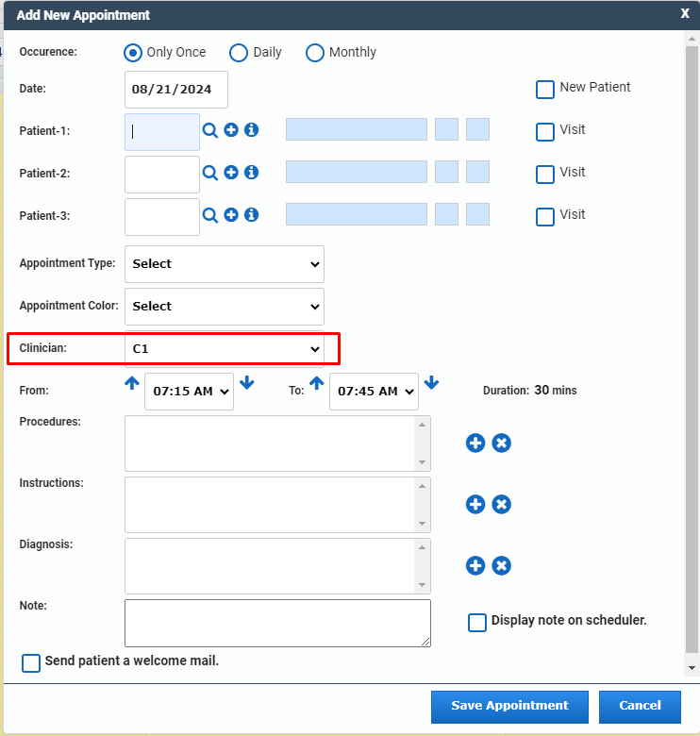700x736 pixels.
Task: Click the up arrow beside the From time
Action: [x=132, y=383]
